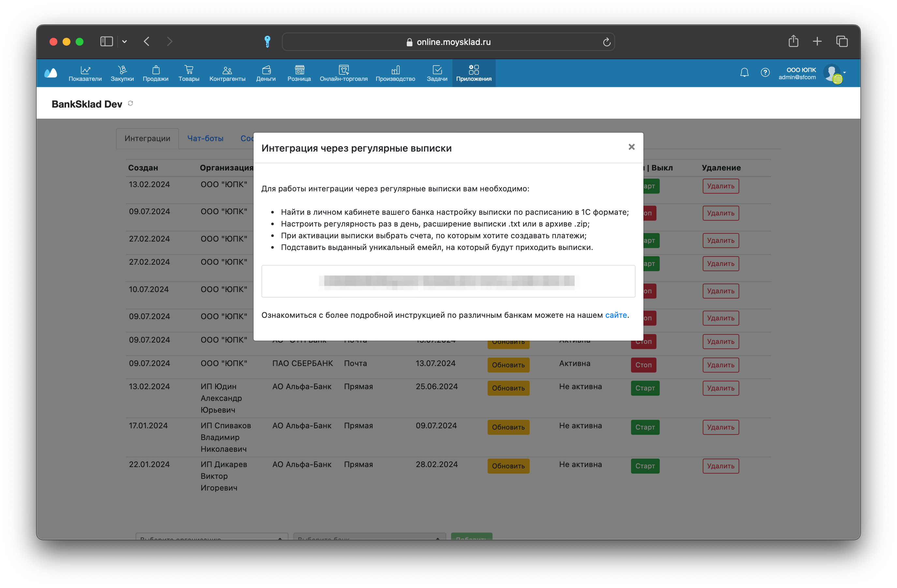Viewport: 897px width, 588px height.
Task: Open the Закупки purchases section
Action: tap(122, 73)
